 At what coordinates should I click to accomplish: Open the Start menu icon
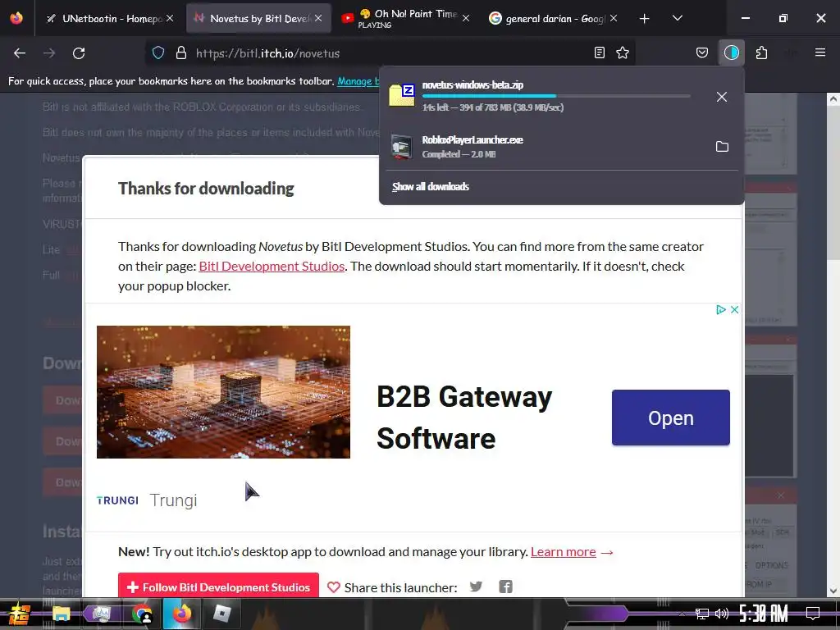[19, 614]
